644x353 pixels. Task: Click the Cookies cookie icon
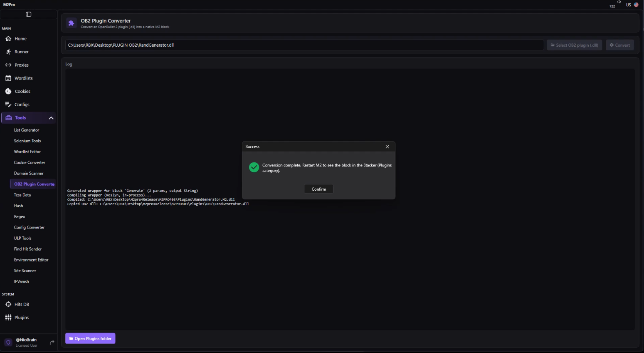pyautogui.click(x=8, y=91)
